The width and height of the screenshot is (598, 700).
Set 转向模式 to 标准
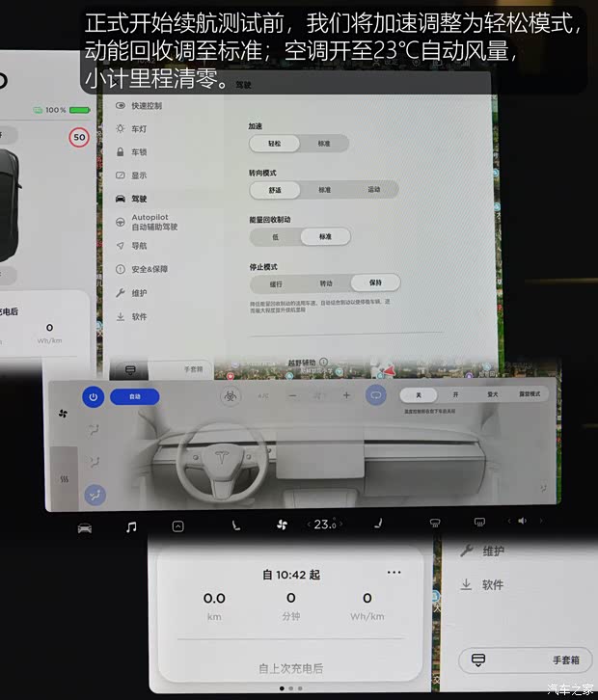coord(324,190)
